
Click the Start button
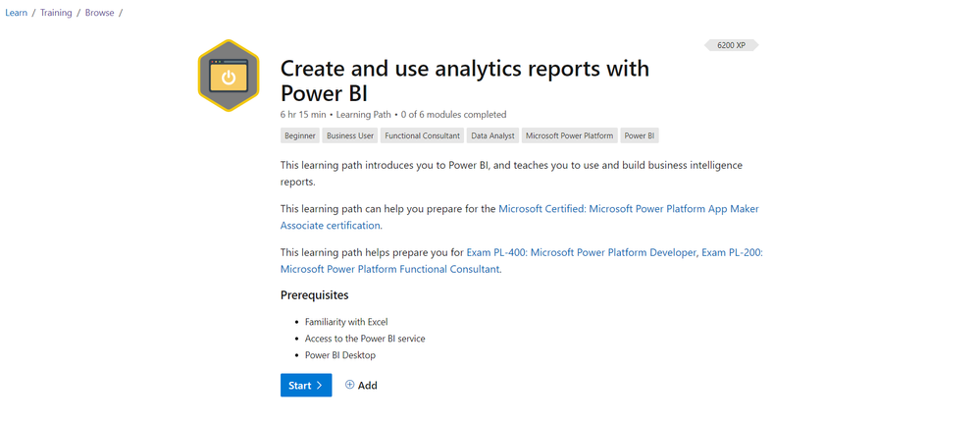[306, 385]
